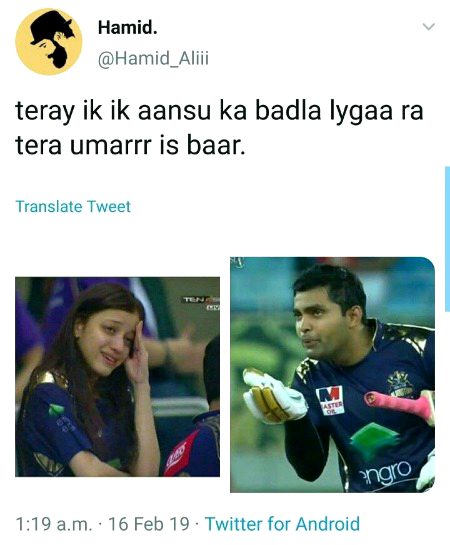The width and height of the screenshot is (450, 545).
Task: Click the white batting glove in photo
Action: click(x=275, y=397)
